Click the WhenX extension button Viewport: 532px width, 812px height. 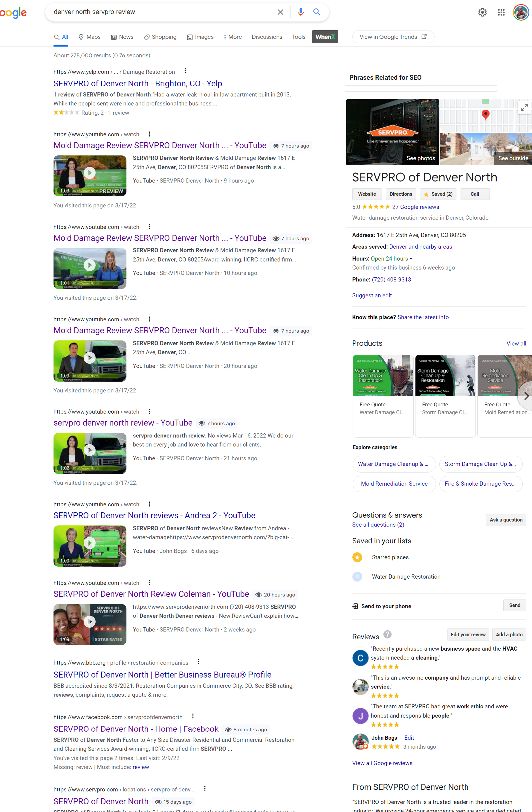(x=325, y=37)
